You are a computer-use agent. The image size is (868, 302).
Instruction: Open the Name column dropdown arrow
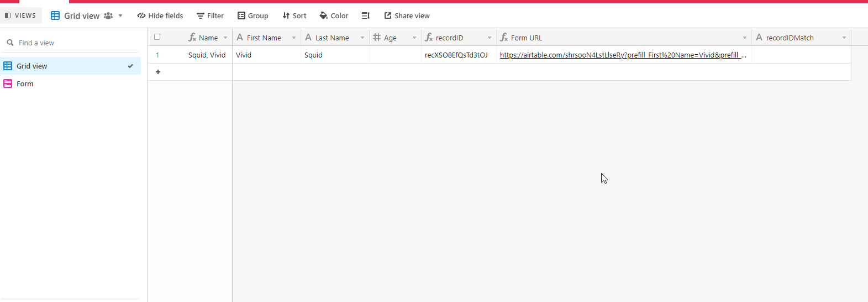[x=225, y=38]
